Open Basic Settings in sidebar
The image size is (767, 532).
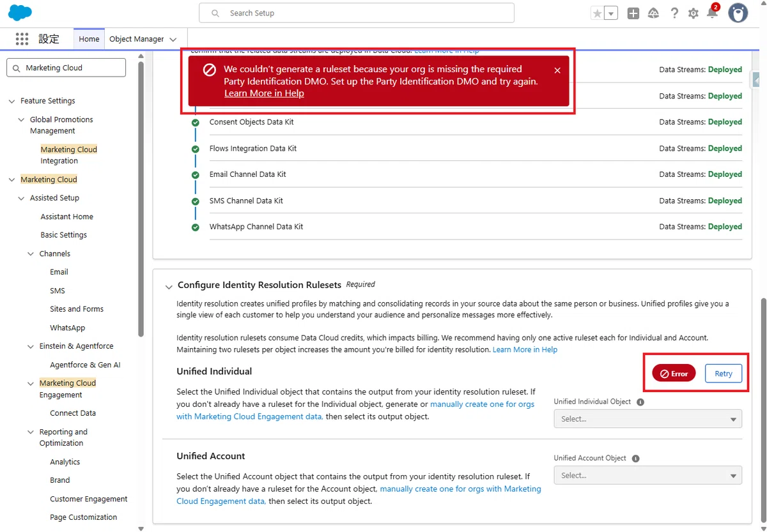click(63, 235)
